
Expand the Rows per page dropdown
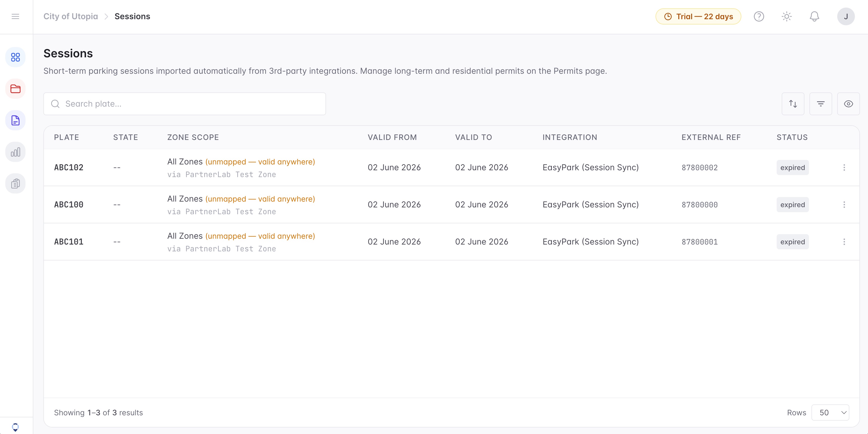point(830,413)
